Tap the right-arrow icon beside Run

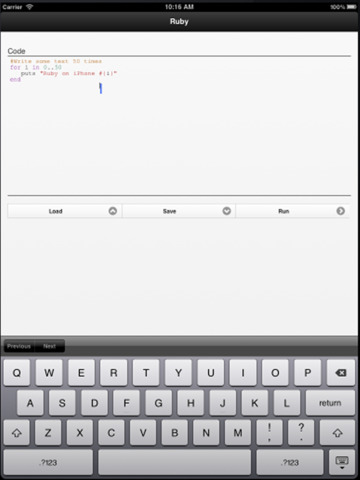341,211
